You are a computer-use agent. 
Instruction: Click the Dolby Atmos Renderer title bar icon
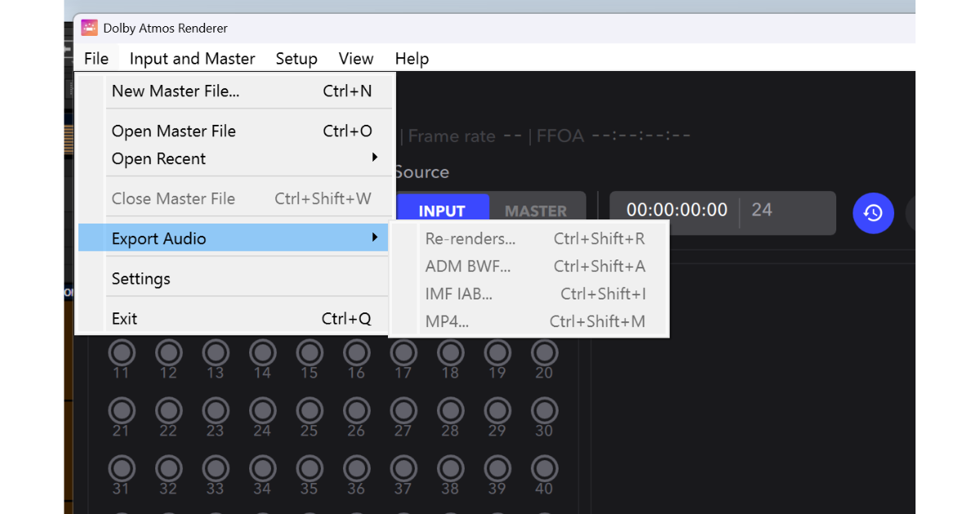click(x=89, y=27)
